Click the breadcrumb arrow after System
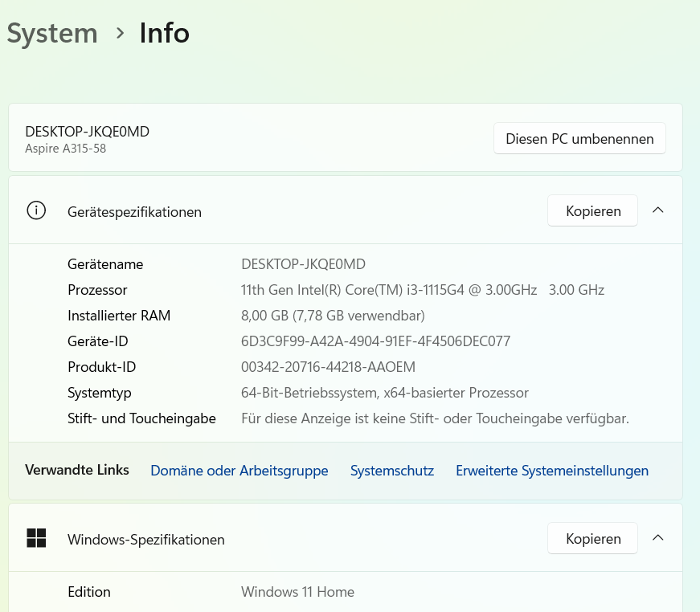Image resolution: width=700 pixels, height=612 pixels. [x=120, y=33]
